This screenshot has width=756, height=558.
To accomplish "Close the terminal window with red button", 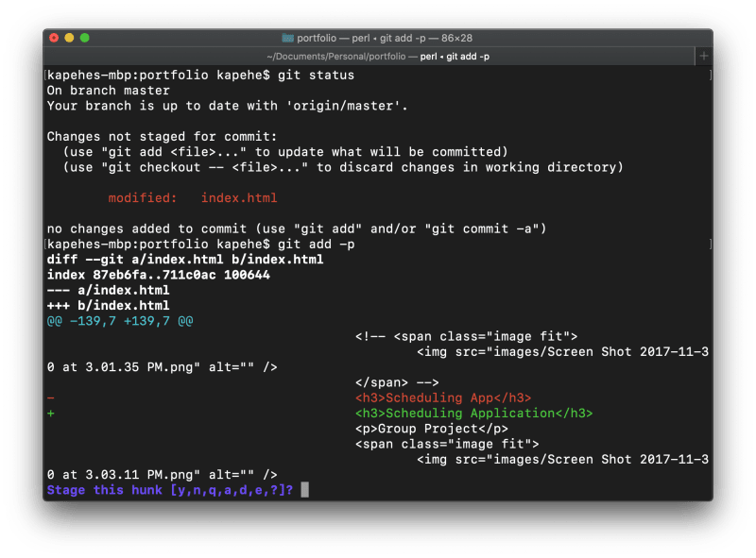I will point(54,38).
